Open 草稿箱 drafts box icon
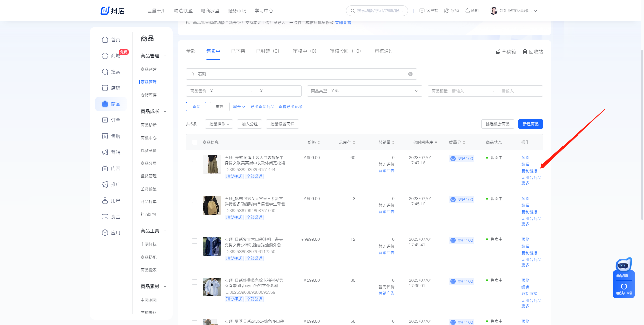Image resolution: width=644 pixels, height=325 pixels. (498, 52)
